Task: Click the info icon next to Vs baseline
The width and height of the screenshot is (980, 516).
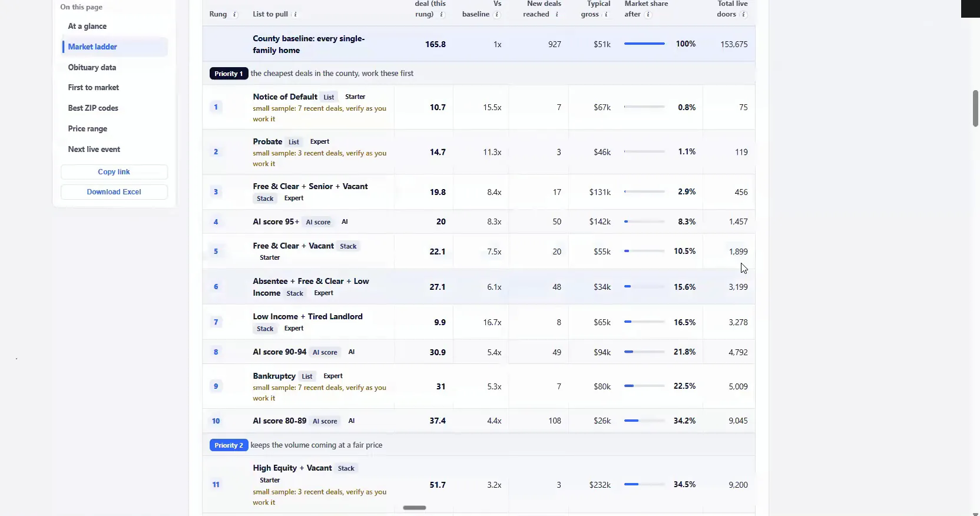Action: 497,14
